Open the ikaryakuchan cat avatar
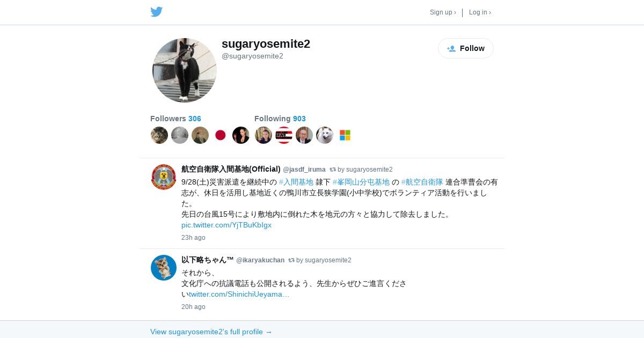Screen dimensions: 644x338 pos(164,268)
